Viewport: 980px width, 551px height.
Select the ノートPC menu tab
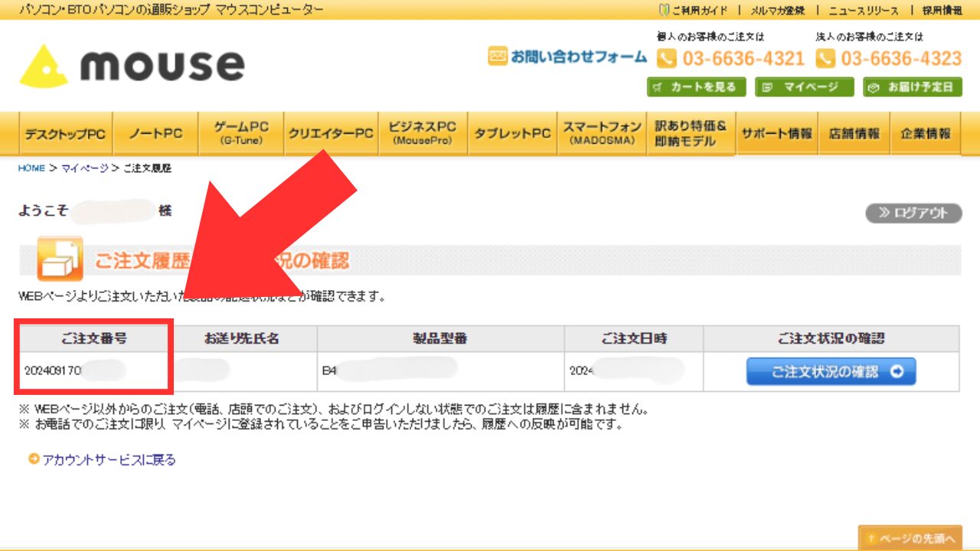pyautogui.click(x=155, y=134)
